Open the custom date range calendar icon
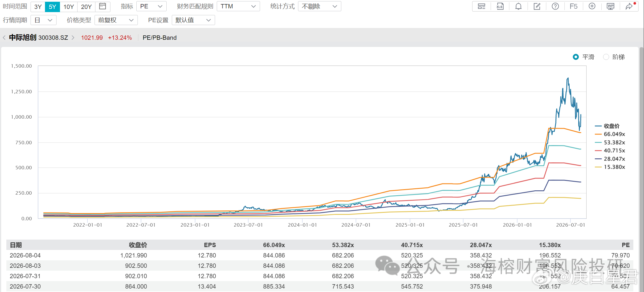 pos(102,6)
